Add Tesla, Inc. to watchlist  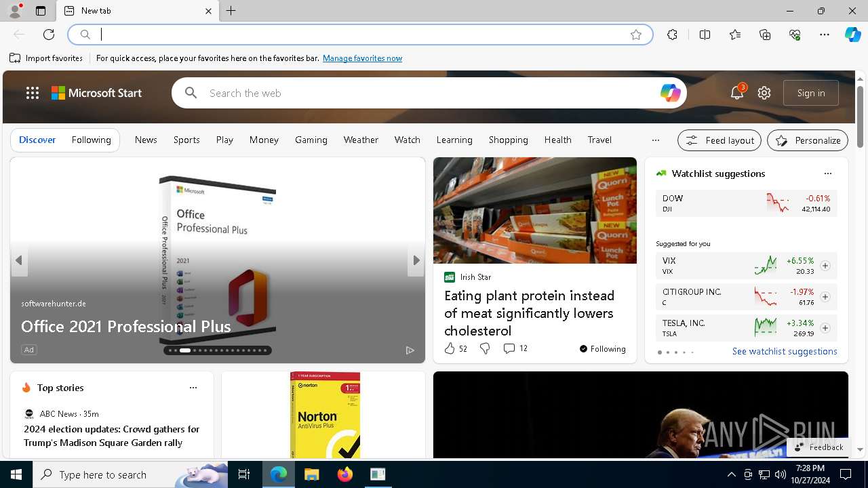click(825, 328)
